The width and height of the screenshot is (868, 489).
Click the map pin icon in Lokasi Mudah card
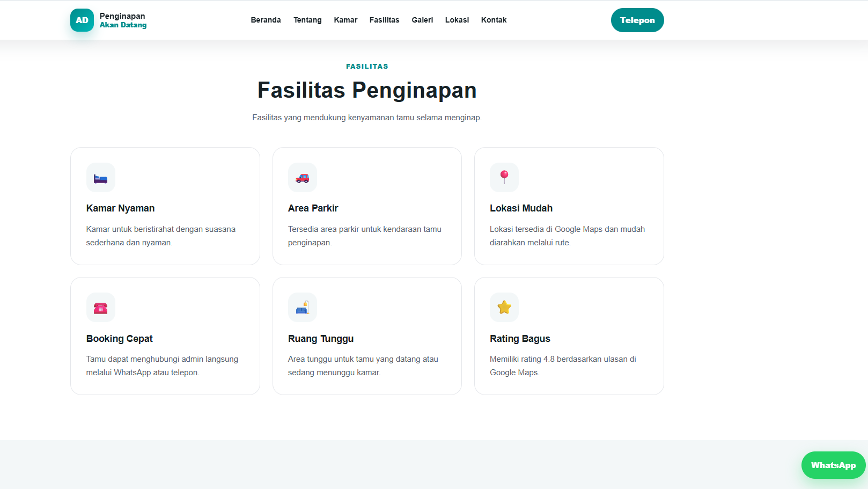coord(504,178)
